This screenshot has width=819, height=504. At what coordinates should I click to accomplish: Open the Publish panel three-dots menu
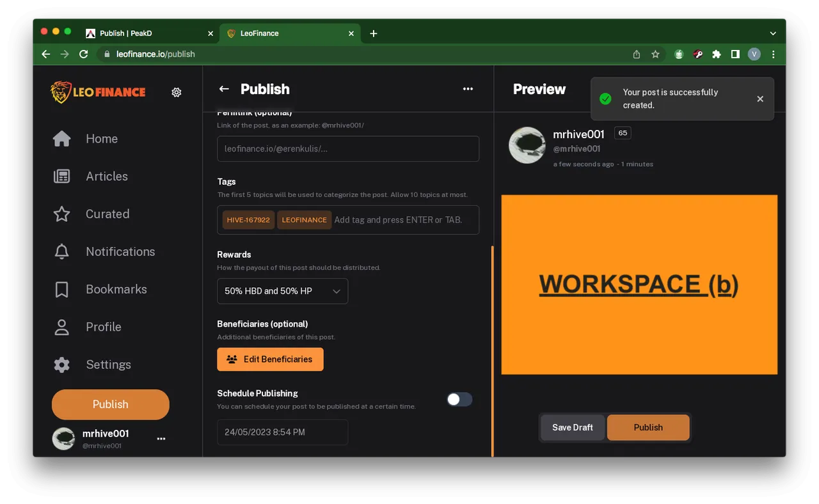[x=468, y=89]
